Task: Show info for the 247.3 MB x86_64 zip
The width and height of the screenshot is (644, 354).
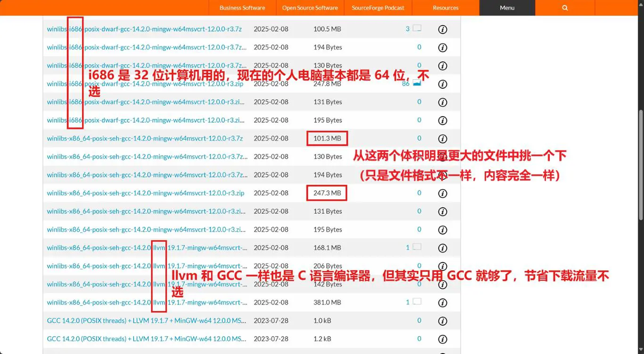Action: 442,194
